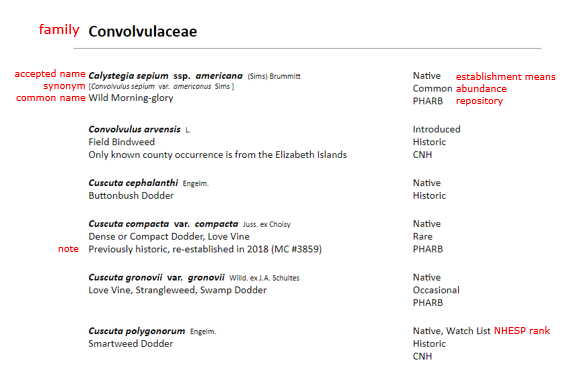Click PHARB in the Calystegia sepium entry
The height and width of the screenshot is (375, 587).
(428, 101)
